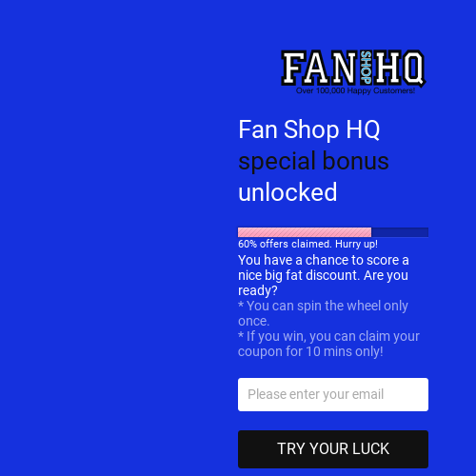Click the Fan Shop HQ logo
The image size is (476, 476).
pos(353,72)
